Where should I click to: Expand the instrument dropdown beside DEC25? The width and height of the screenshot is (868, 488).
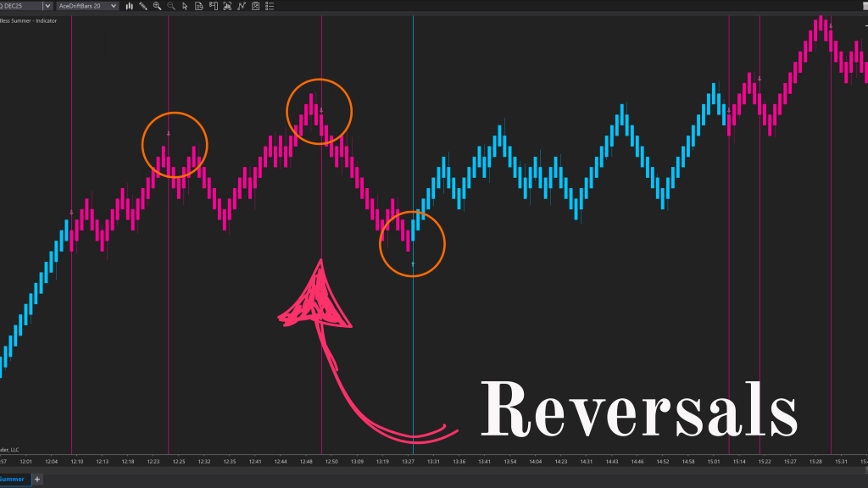(47, 6)
